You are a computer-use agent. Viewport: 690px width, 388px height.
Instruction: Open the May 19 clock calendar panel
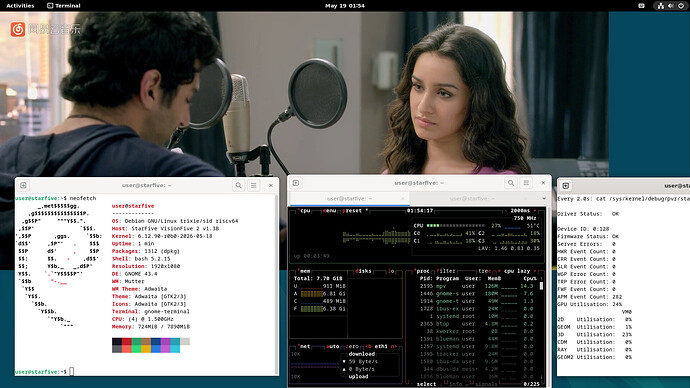click(345, 6)
